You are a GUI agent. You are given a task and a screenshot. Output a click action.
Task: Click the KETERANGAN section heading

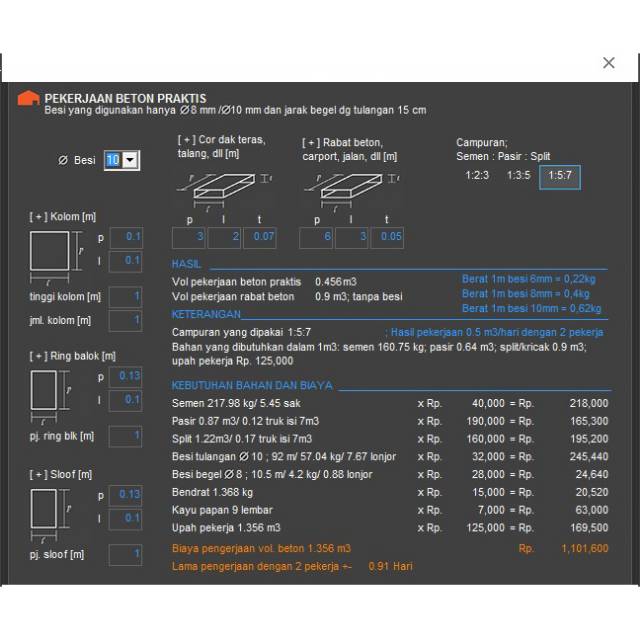tap(206, 314)
